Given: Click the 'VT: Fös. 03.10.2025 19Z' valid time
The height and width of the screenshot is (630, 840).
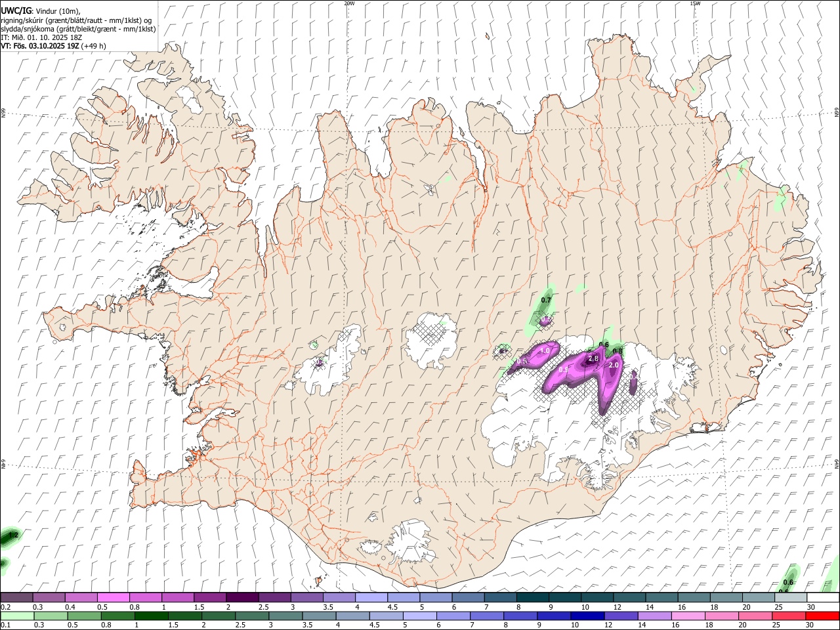Looking at the screenshot, I should click(40, 46).
